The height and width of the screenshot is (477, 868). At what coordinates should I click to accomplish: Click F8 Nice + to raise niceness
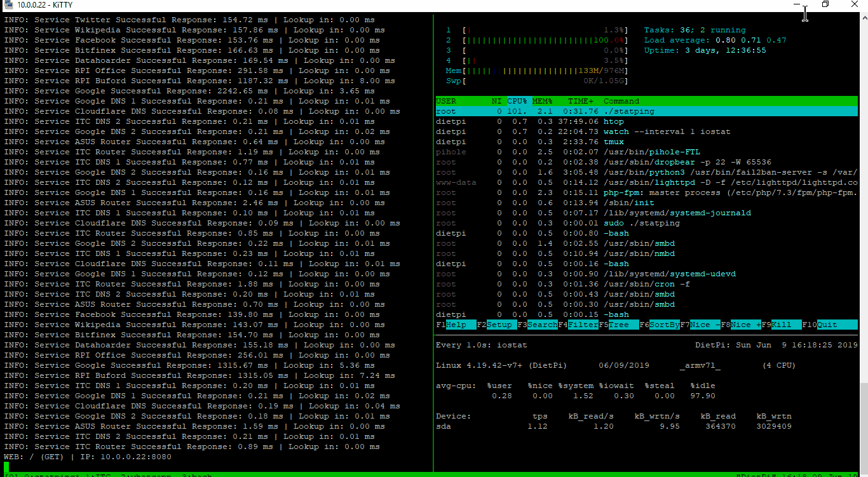pos(740,325)
